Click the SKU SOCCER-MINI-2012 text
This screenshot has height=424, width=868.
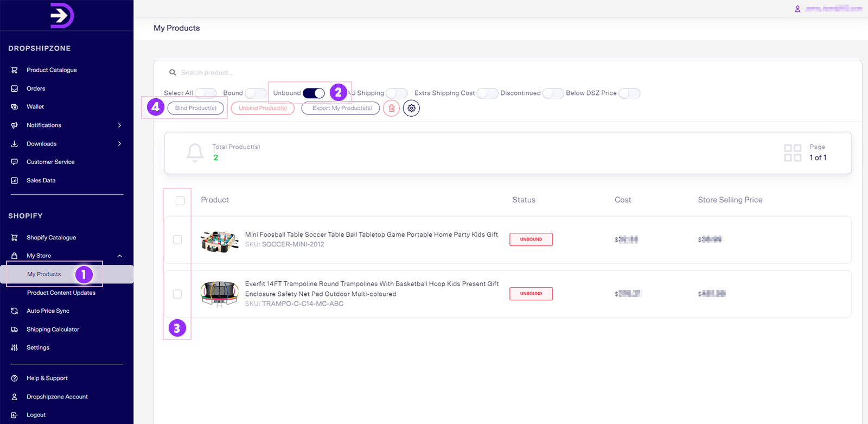[285, 244]
